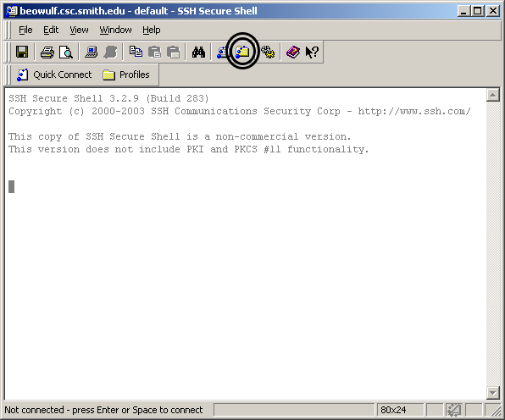This screenshot has width=505, height=420.
Task: Click the scrollbar up arrow
Action: pos(493,95)
